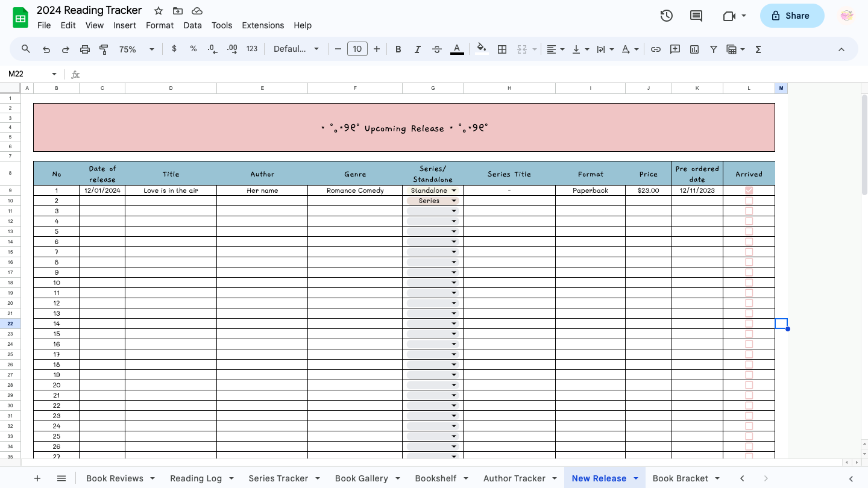The width and height of the screenshot is (868, 488).
Task: Open the comments panel icon
Action: [x=696, y=16]
